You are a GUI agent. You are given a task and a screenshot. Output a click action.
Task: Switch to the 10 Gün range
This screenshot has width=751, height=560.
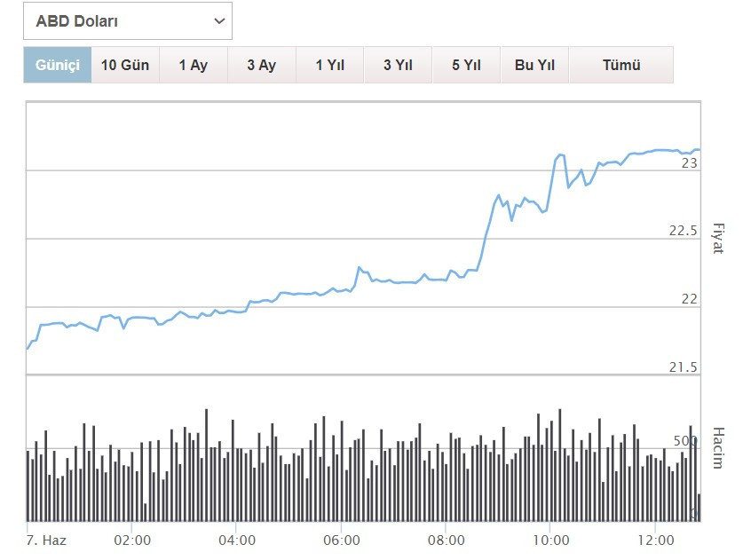pyautogui.click(x=125, y=65)
